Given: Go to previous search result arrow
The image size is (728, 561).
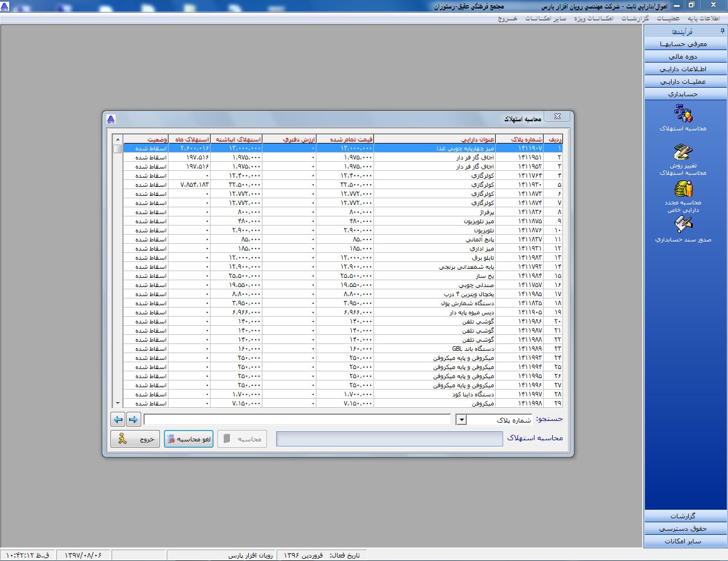Looking at the screenshot, I should [118, 420].
